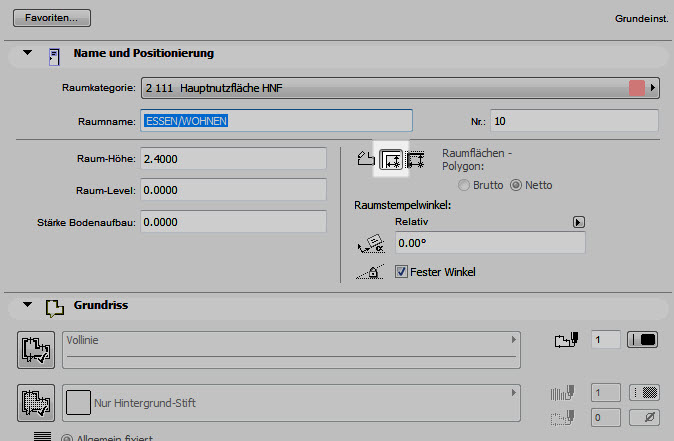Viewport: 674px width, 441px height.
Task: Click the fill pen number field 1
Action: [x=605, y=392]
